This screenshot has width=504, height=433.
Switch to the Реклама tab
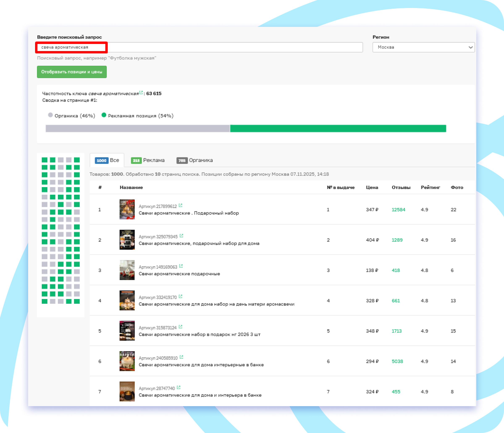(149, 160)
